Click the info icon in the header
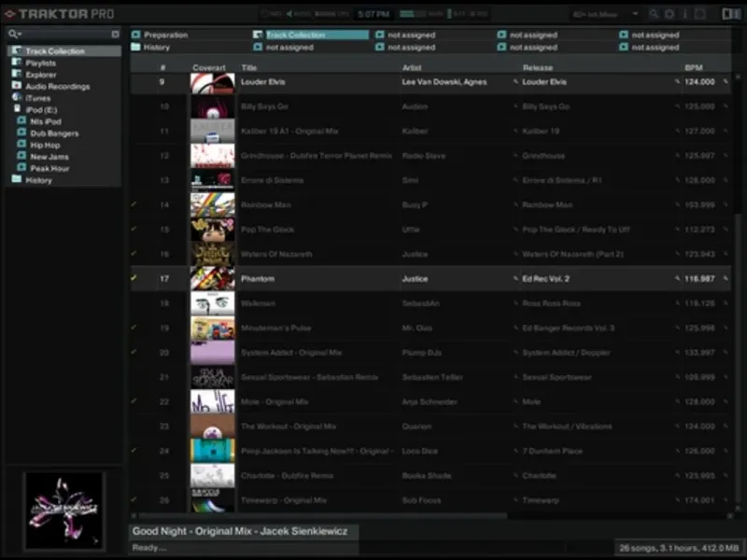The width and height of the screenshot is (747, 560). 684,14
